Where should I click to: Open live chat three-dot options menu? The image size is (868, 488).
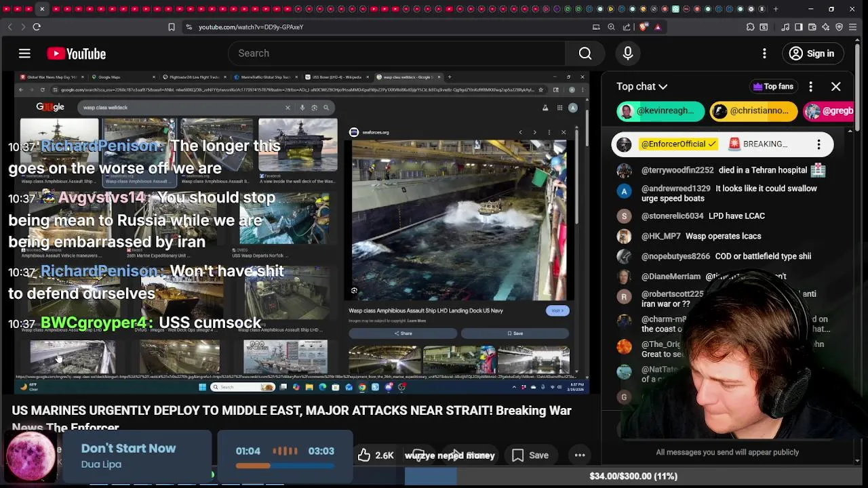click(811, 86)
